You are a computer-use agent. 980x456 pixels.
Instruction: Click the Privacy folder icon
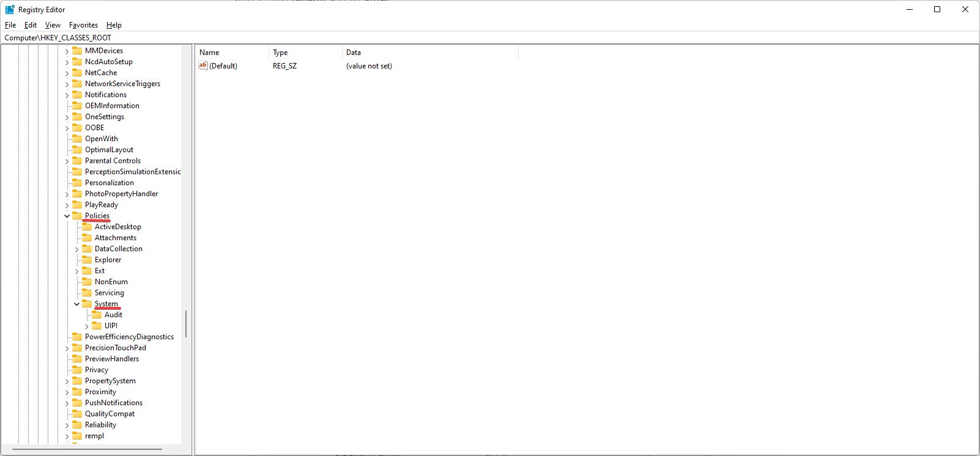(77, 370)
